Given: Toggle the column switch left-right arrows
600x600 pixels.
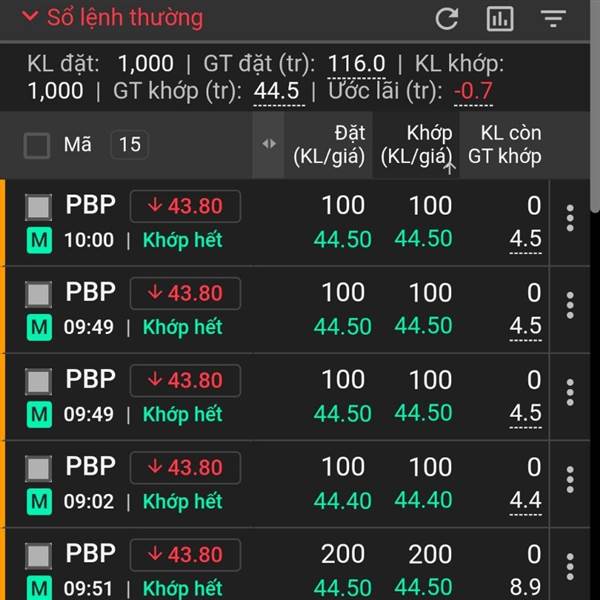Looking at the screenshot, I should (x=269, y=144).
